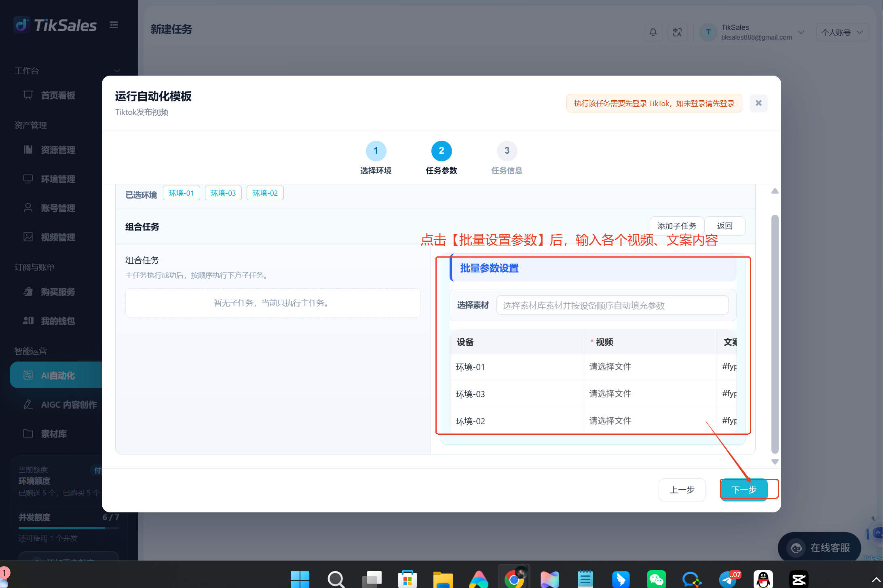The image size is (883, 588).
Task: Jump to step 3 任务信息
Action: point(507,158)
